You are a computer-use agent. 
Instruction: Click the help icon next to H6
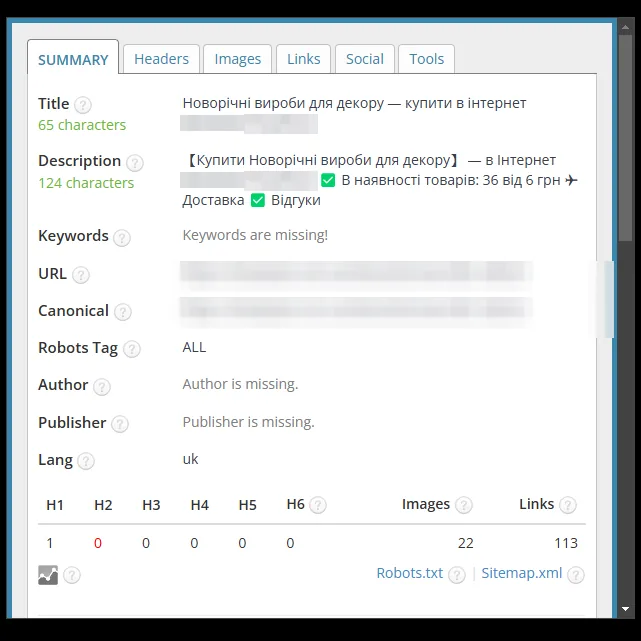(318, 505)
